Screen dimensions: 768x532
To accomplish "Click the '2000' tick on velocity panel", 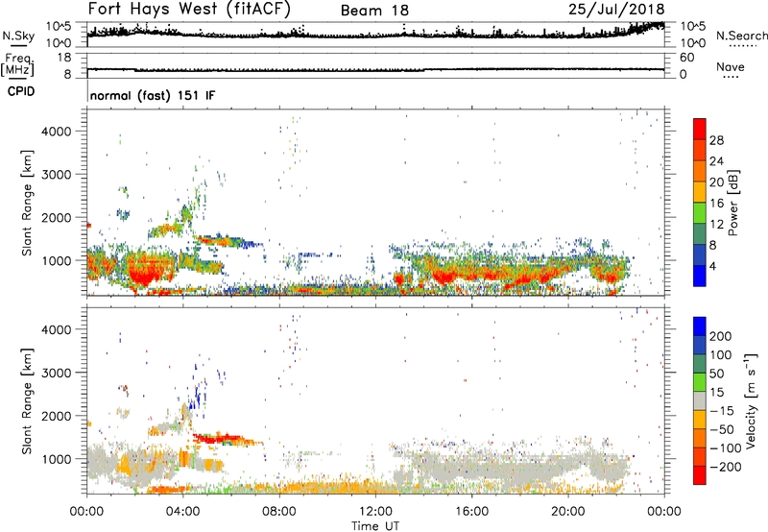I will point(57,416).
